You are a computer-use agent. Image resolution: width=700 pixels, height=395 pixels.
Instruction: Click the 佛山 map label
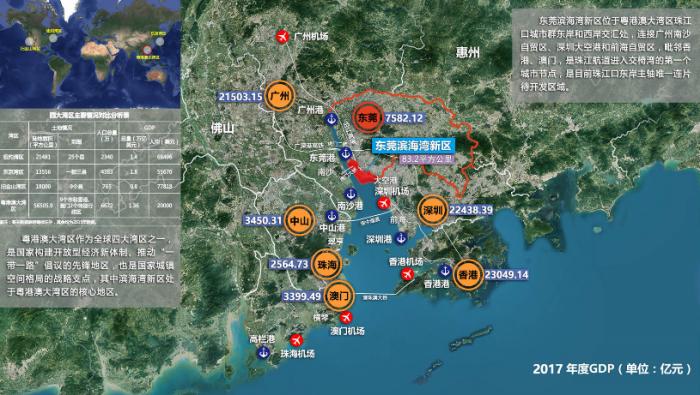click(x=222, y=129)
